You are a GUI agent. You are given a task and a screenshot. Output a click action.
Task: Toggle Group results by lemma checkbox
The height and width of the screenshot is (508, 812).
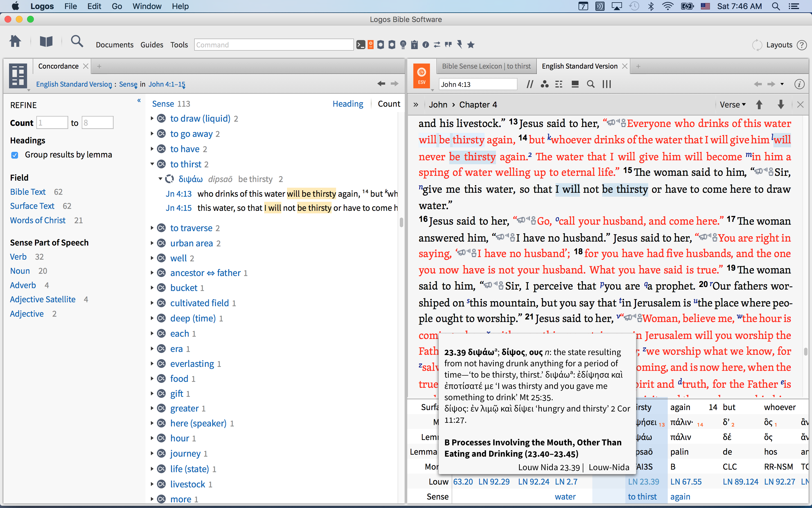click(x=14, y=155)
